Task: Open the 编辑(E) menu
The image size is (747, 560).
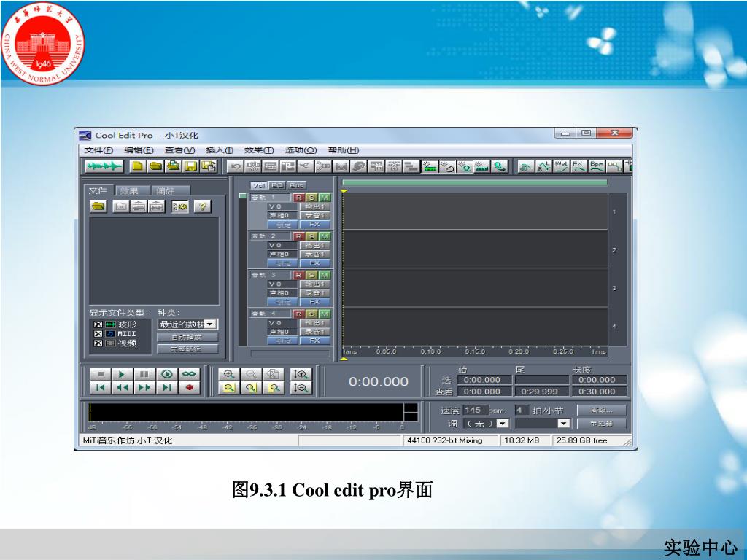Action: click(x=139, y=150)
